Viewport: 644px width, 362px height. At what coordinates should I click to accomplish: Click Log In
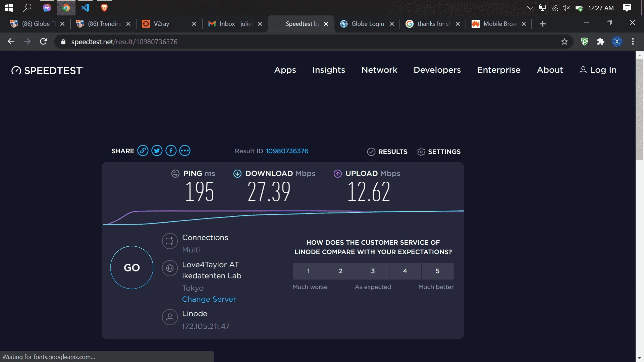(598, 70)
